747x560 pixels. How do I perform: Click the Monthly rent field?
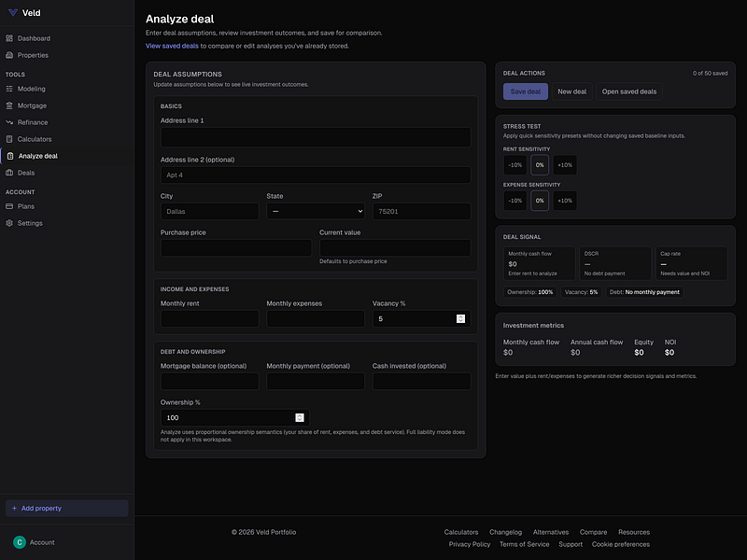point(209,319)
